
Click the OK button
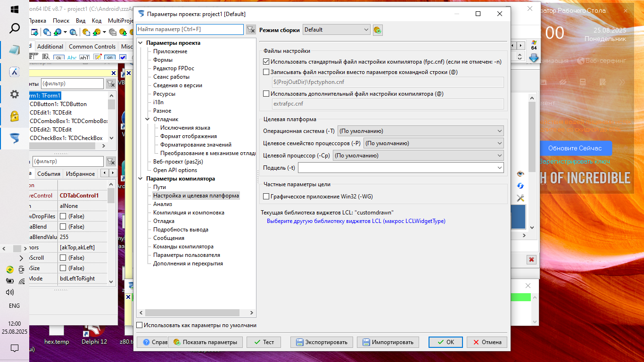click(446, 342)
